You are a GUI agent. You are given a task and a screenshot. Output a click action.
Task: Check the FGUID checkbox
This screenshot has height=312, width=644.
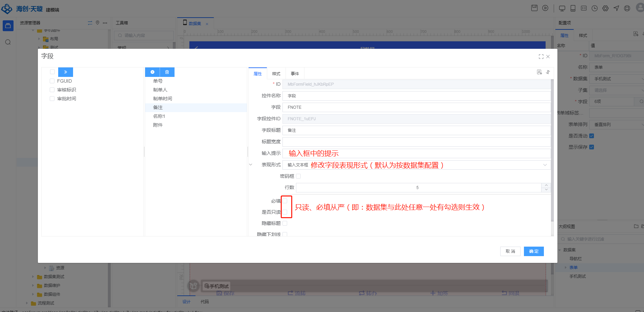[52, 81]
